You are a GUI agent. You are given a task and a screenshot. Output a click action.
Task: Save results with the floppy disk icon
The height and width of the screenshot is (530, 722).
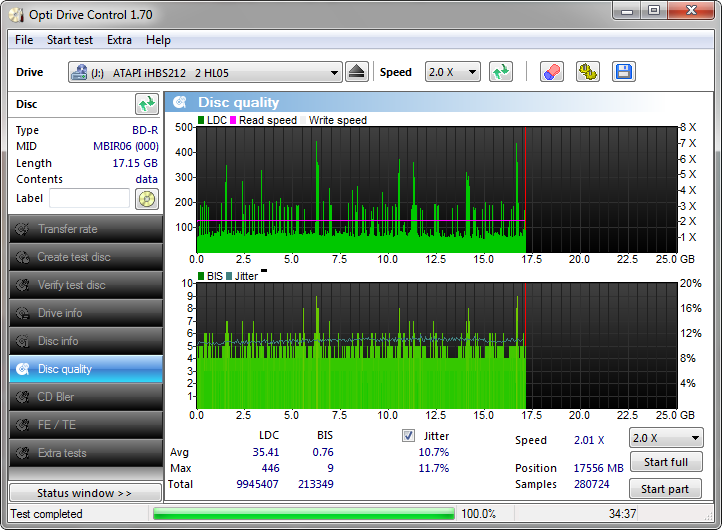tap(624, 72)
